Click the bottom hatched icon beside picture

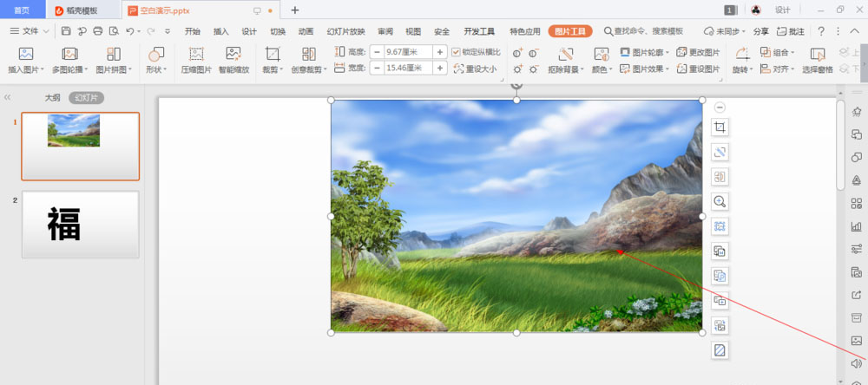[x=720, y=350]
